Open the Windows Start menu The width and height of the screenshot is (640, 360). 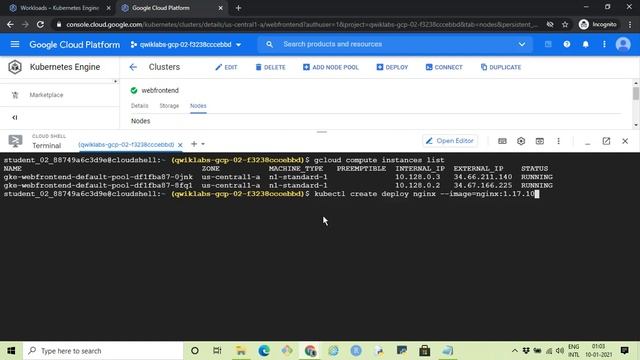(11, 351)
